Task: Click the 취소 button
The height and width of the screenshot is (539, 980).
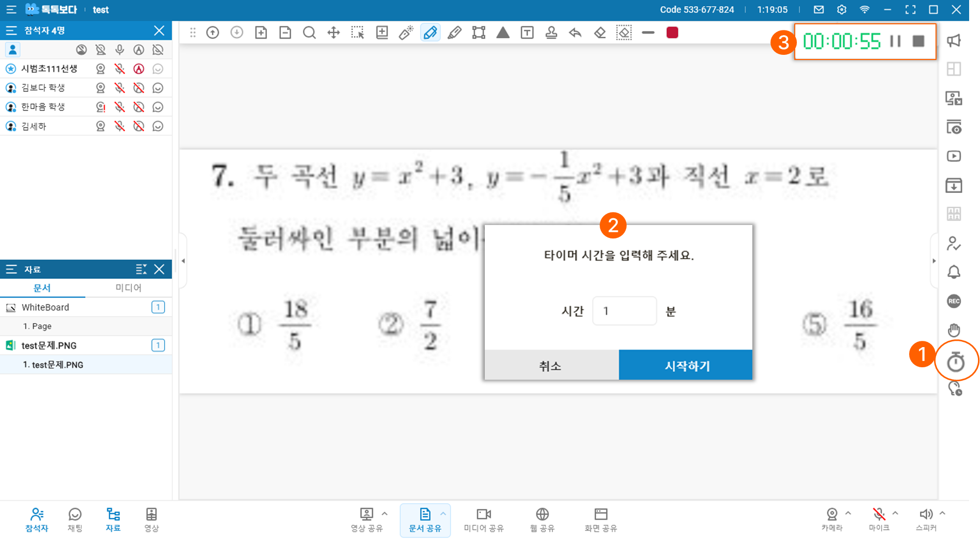Action: point(551,365)
